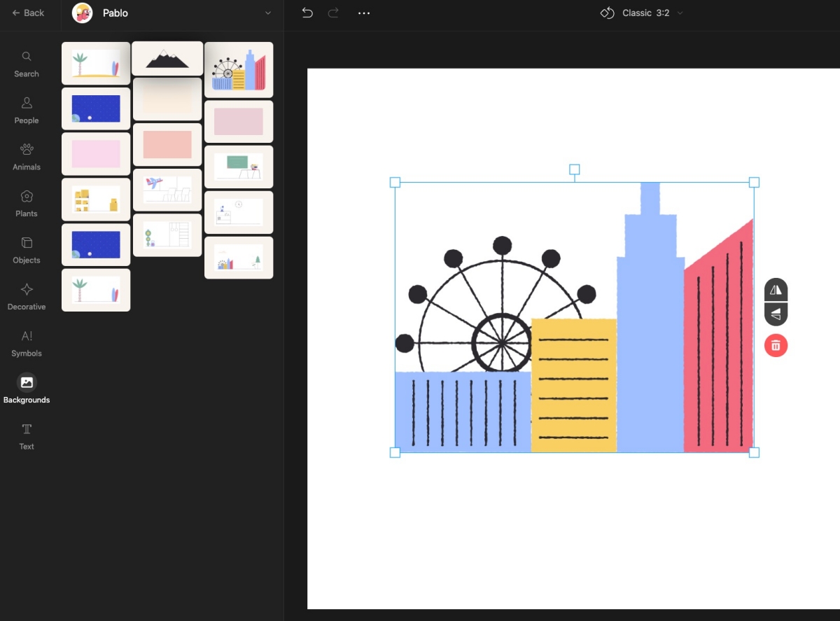Open the Decorative elements category

[x=27, y=296]
